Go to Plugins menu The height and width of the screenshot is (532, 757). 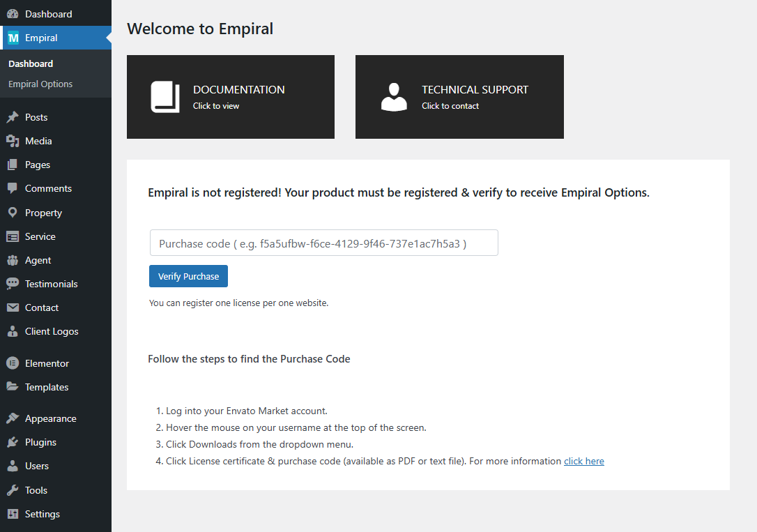tap(56, 442)
